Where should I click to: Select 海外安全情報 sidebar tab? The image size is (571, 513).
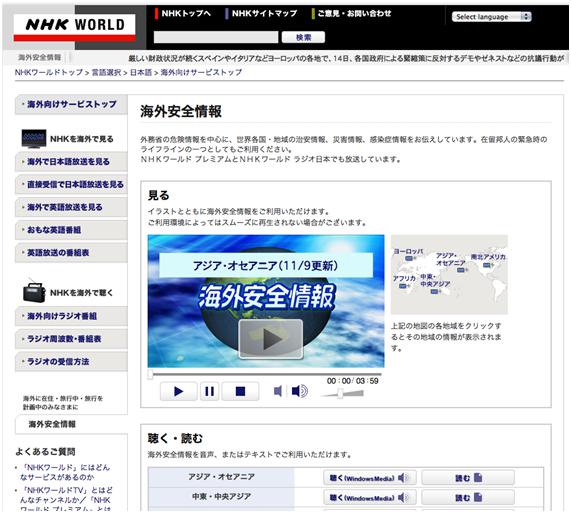71,424
